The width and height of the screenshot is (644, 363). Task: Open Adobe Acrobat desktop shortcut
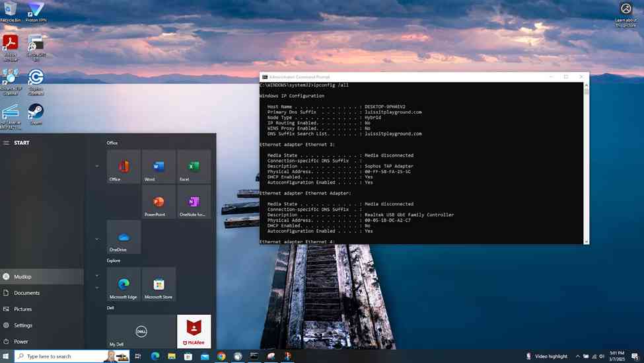11,48
